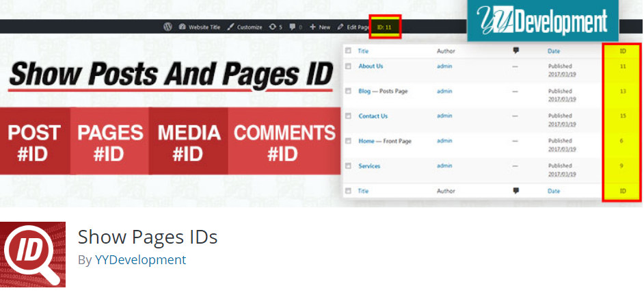Click ID value 15 in table

(623, 116)
